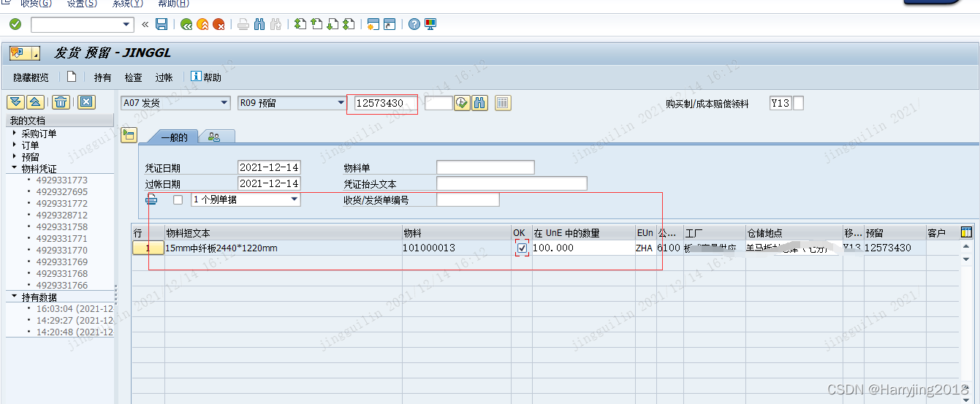The image size is (980, 404).
Task: Click the 物料单 input field
Action: [x=485, y=168]
